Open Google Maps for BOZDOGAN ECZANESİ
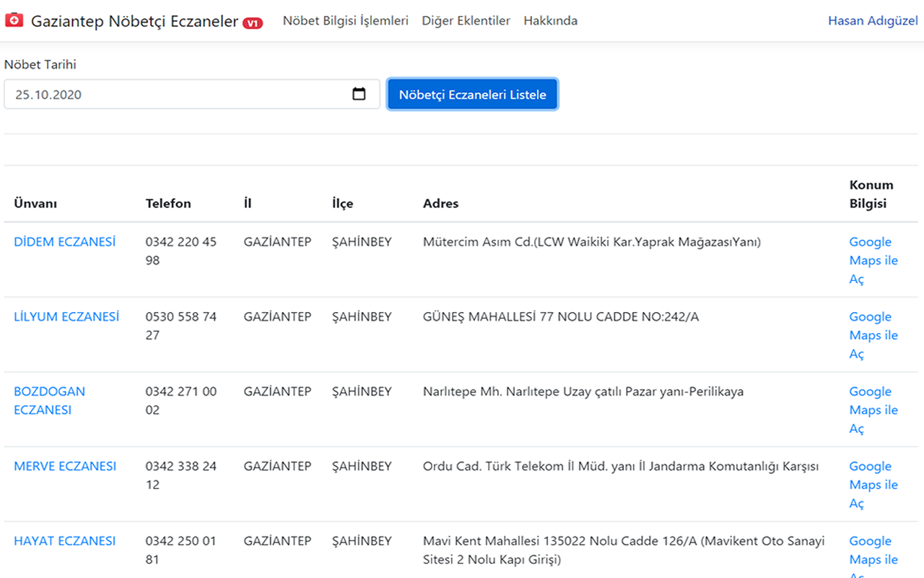The image size is (924, 578). 873,410
